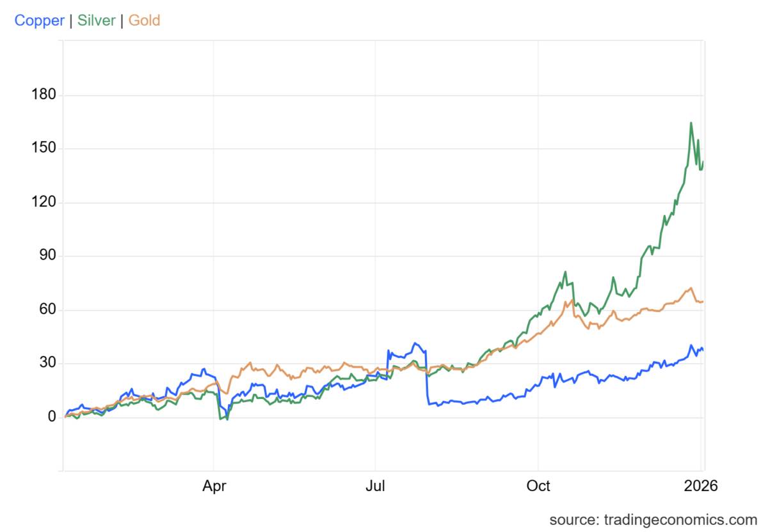The width and height of the screenshot is (768, 532).
Task: Click the orange Gold line's highest peak near 2026
Action: (691, 288)
